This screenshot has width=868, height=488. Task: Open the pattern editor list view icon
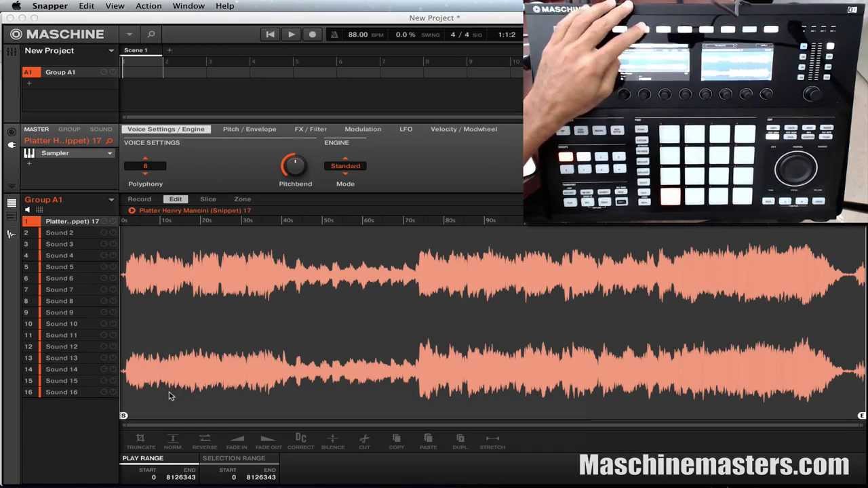12,203
